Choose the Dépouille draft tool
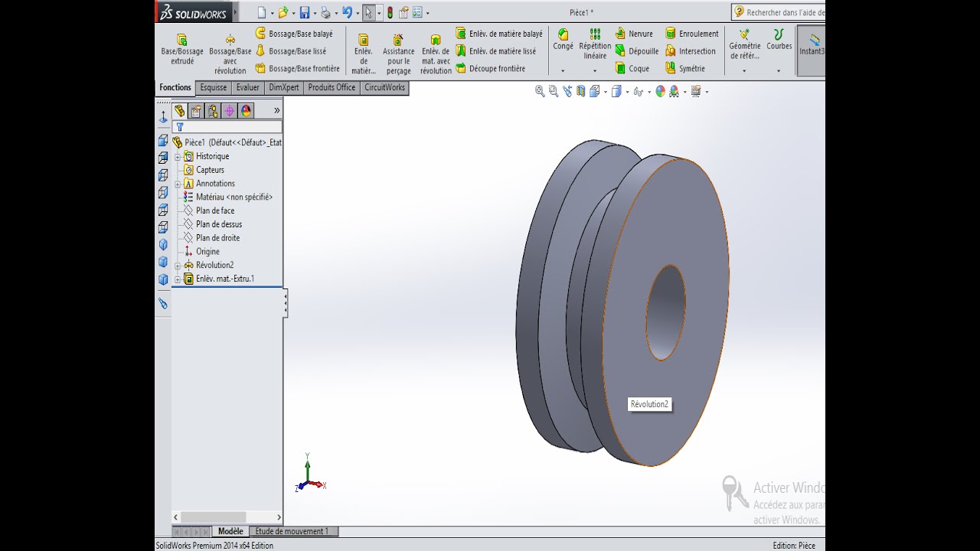This screenshot has width=980, height=551. pos(637,51)
